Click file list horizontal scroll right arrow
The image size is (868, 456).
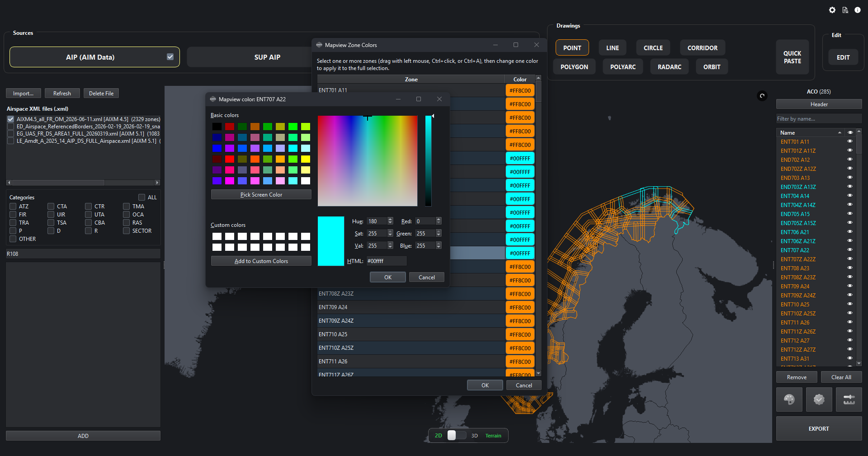click(x=157, y=183)
